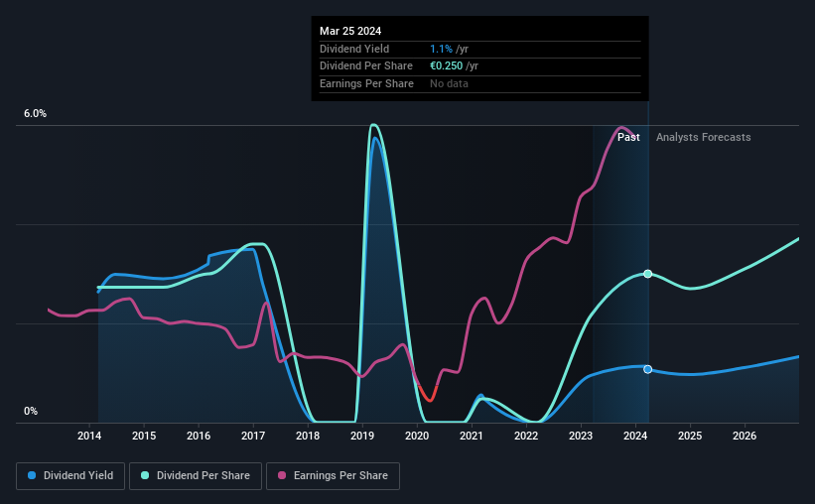Screen dimensions: 815x504
Task: Toggle the Earnings Per Share legend button
Action: click(x=333, y=476)
